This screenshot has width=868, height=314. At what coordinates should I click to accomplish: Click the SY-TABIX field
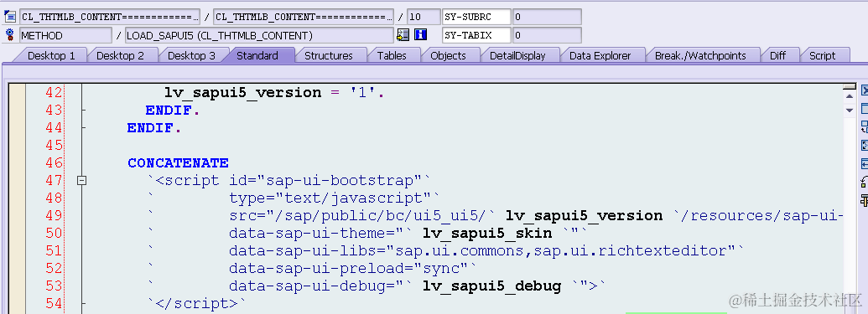(476, 35)
